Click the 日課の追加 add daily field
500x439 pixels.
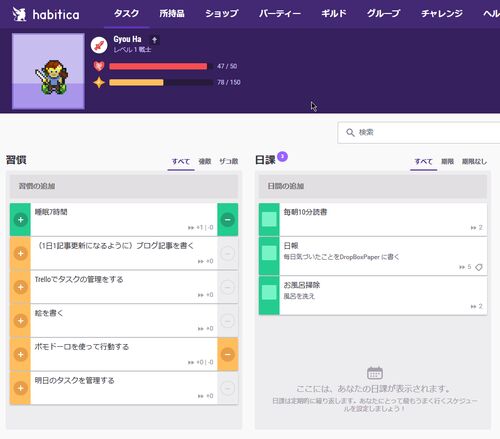point(373,186)
